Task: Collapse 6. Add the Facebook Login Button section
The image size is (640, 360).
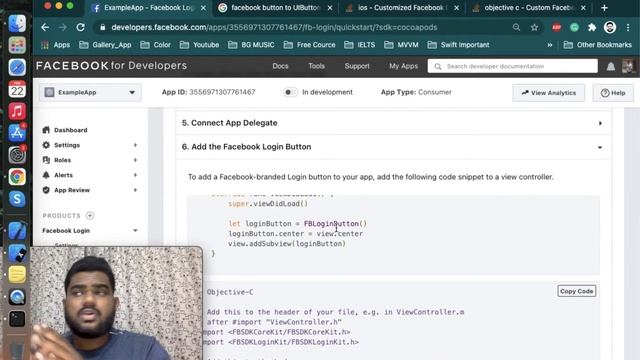Action: click(393, 147)
